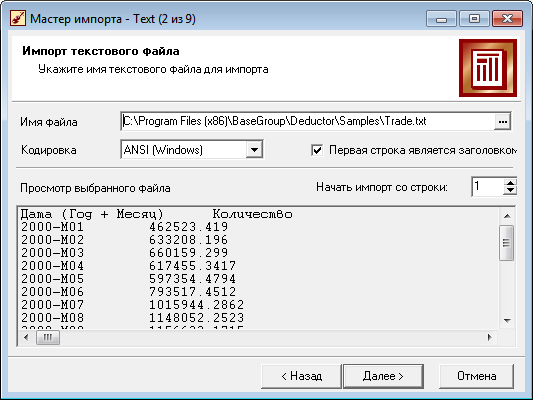This screenshot has width=533, height=400.
Task: Increase the start import row spinner
Action: [x=510, y=183]
